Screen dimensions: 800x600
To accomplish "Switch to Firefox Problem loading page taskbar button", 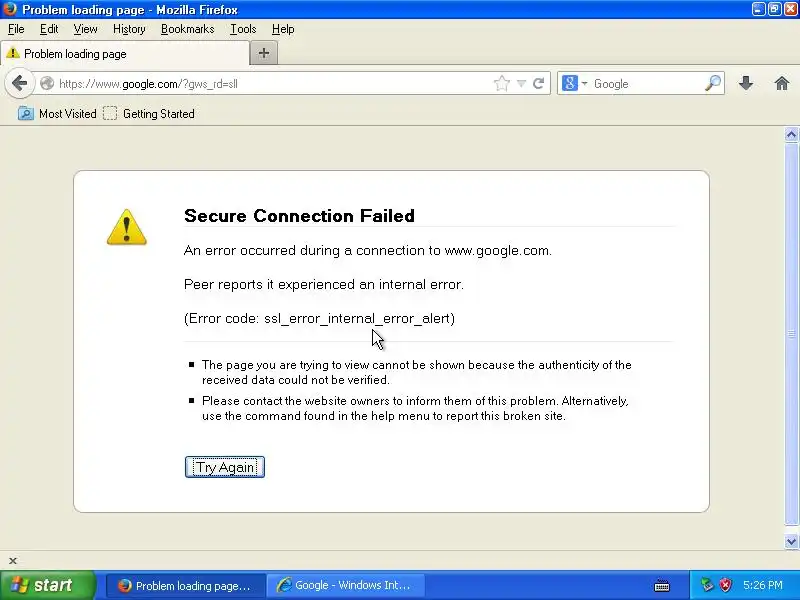I will [186, 585].
